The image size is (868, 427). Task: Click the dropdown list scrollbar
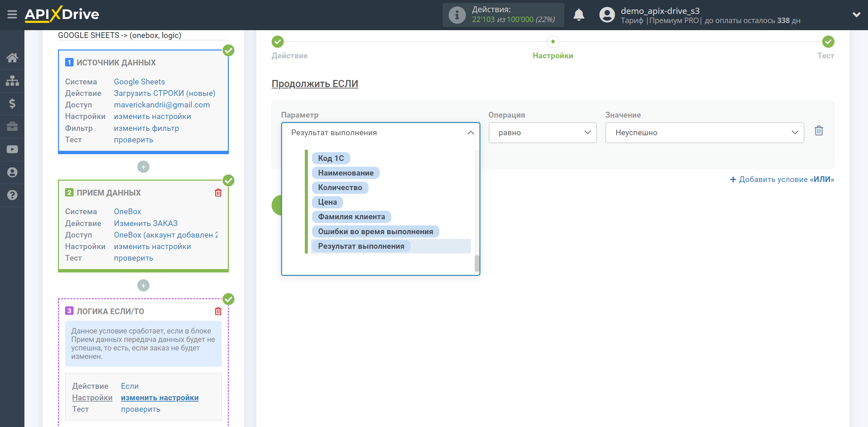tap(477, 263)
